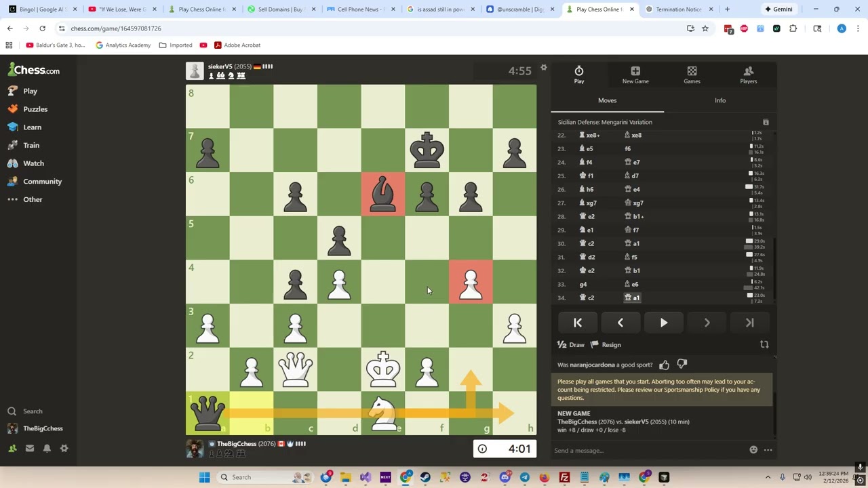Click the Chess.com logo
The image size is (868, 488).
(34, 70)
